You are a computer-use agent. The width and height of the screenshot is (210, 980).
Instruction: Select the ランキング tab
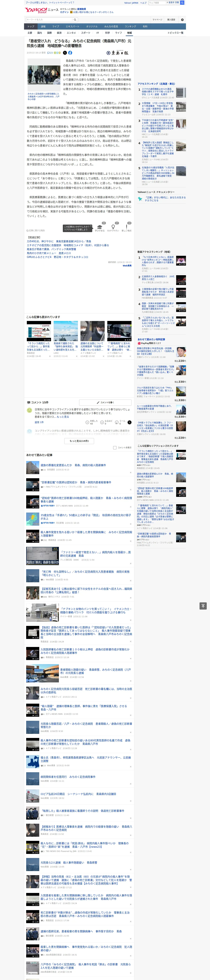[x=130, y=27]
